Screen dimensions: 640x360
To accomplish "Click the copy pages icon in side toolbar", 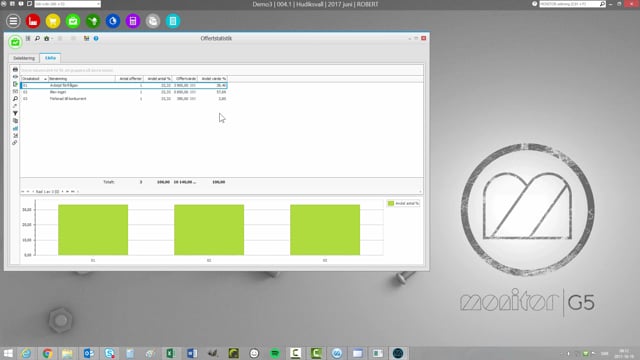I will click(x=15, y=121).
